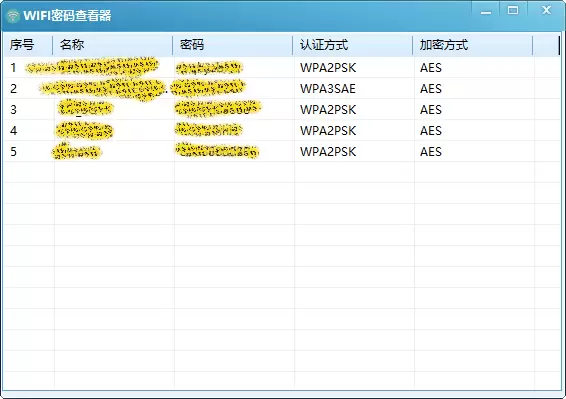The image size is (566, 399).
Task: Sort by the 序号 column header
Action: coord(28,45)
